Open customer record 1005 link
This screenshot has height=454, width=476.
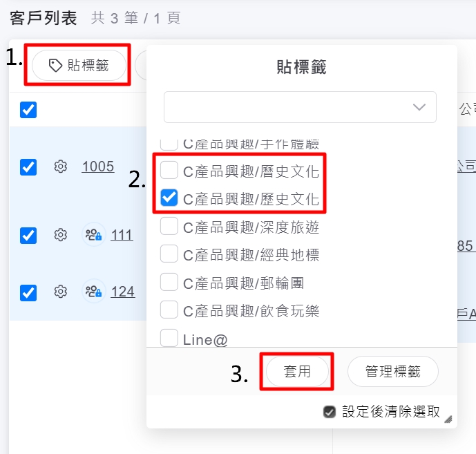pos(98,167)
